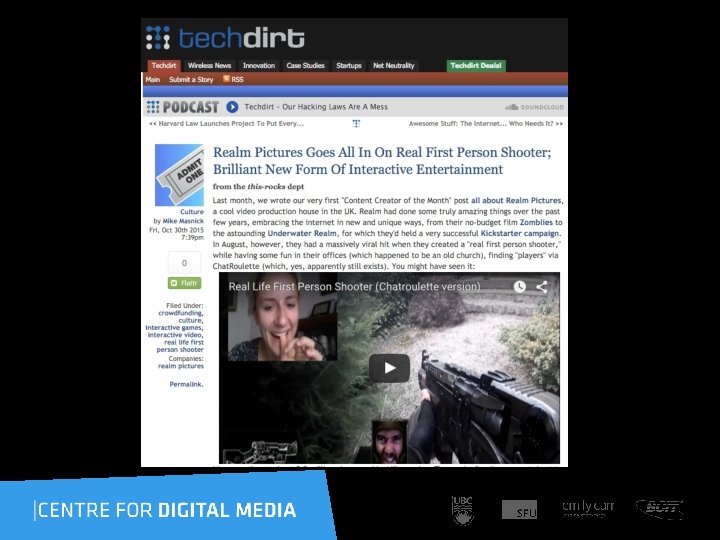Image resolution: width=720 pixels, height=540 pixels.
Task: Click the Permalink link
Action: [186, 384]
